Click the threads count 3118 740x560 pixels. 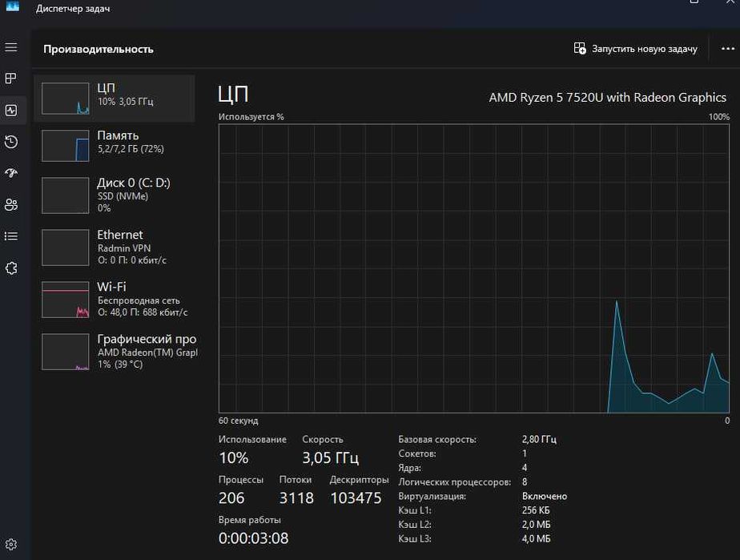[296, 498]
